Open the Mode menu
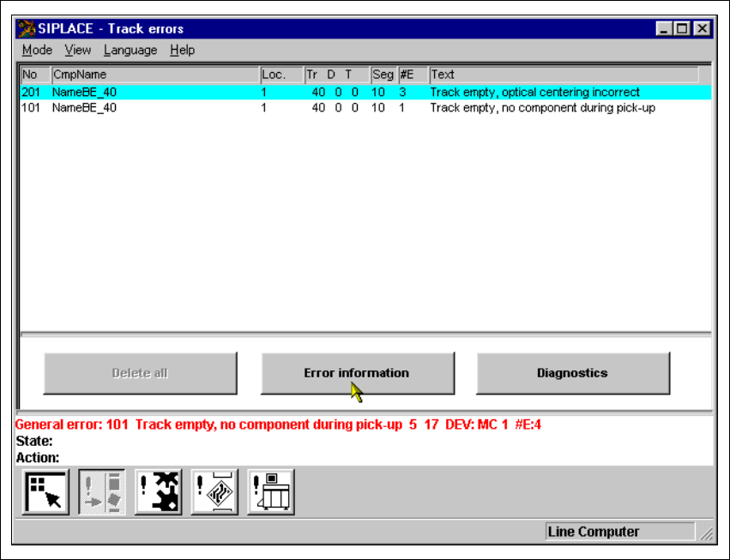 (x=37, y=50)
